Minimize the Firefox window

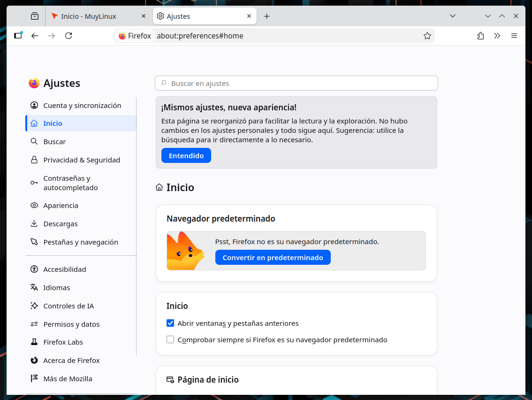click(488, 16)
